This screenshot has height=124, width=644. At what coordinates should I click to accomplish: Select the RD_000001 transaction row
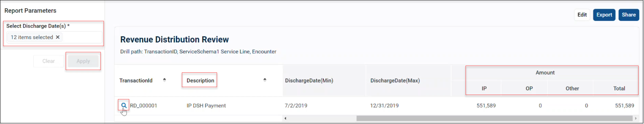377,106
